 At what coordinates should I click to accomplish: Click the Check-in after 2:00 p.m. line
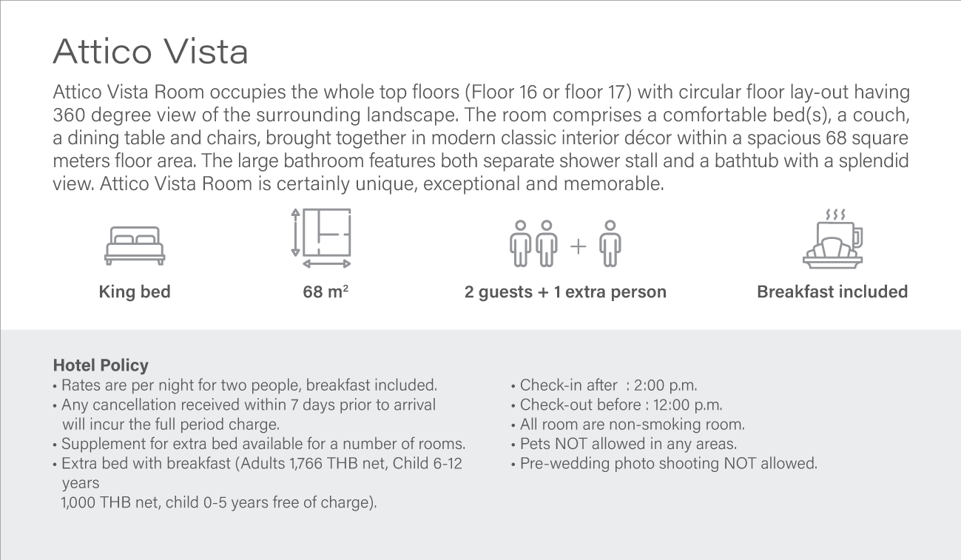[x=604, y=385]
